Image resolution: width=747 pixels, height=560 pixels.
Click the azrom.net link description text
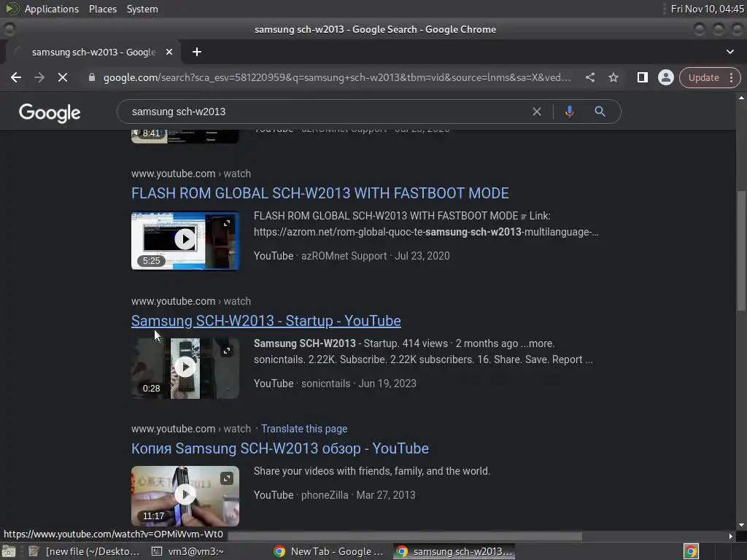426,232
